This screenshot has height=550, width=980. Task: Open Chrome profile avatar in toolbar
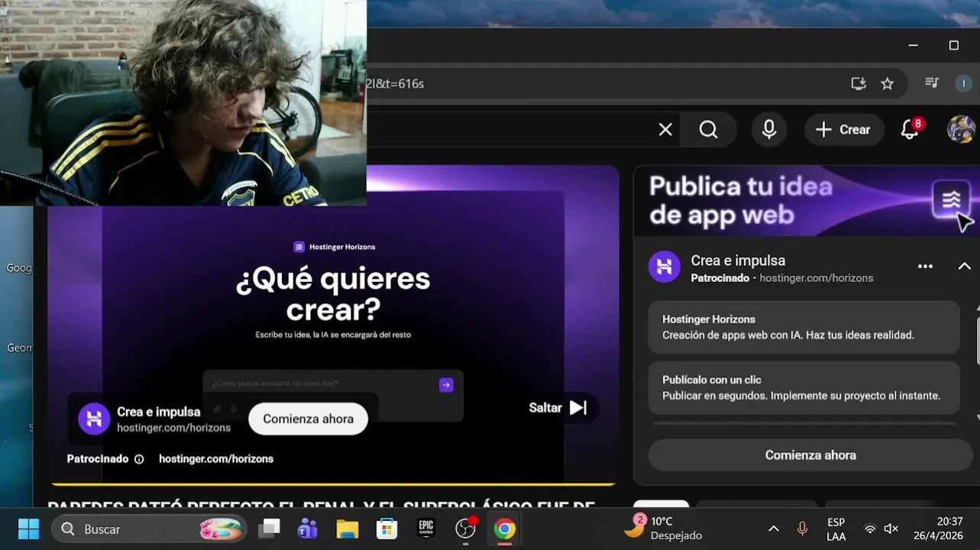pos(964,83)
